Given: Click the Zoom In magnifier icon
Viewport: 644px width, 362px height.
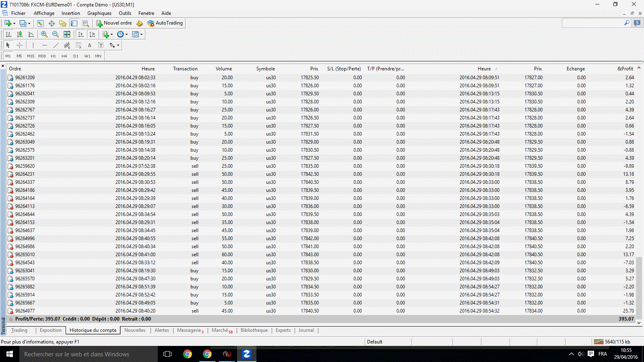Looking at the screenshot, I should (44, 34).
